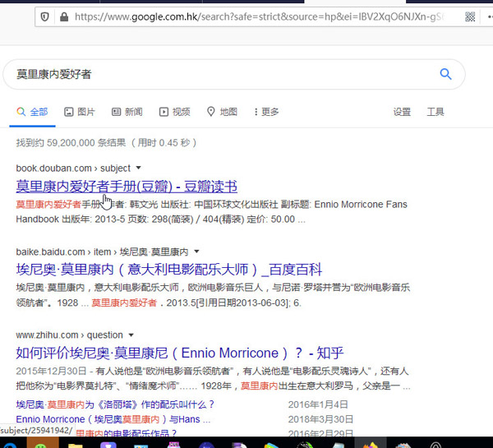This screenshot has width=493, height=448.
Task: Open 设置 search settings
Action: click(402, 112)
